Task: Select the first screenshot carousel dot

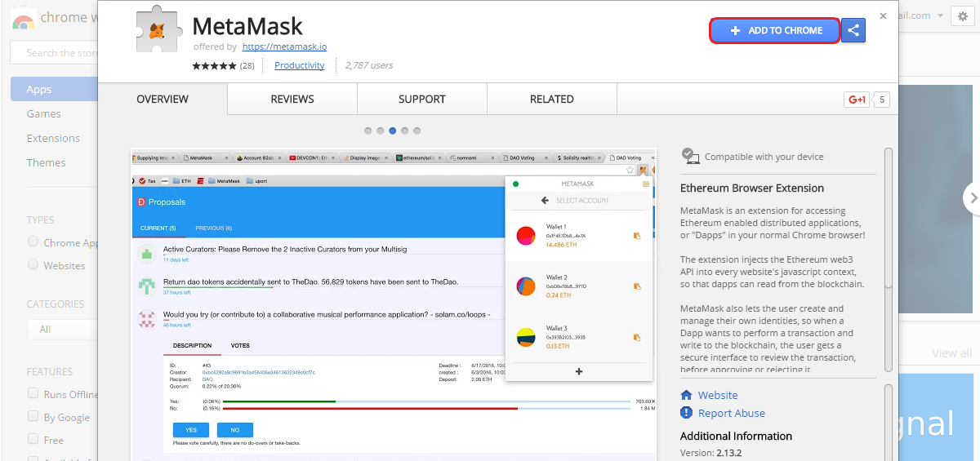Action: pyautogui.click(x=368, y=131)
